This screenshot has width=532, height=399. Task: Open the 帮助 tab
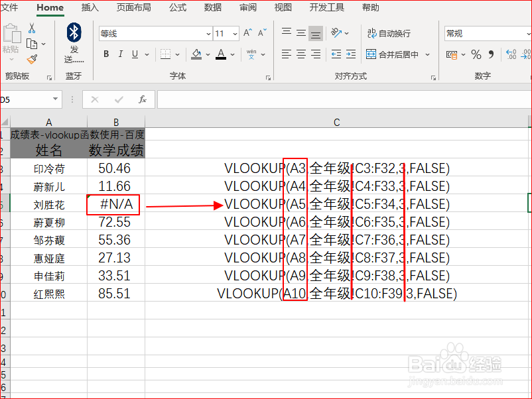tap(371, 7)
